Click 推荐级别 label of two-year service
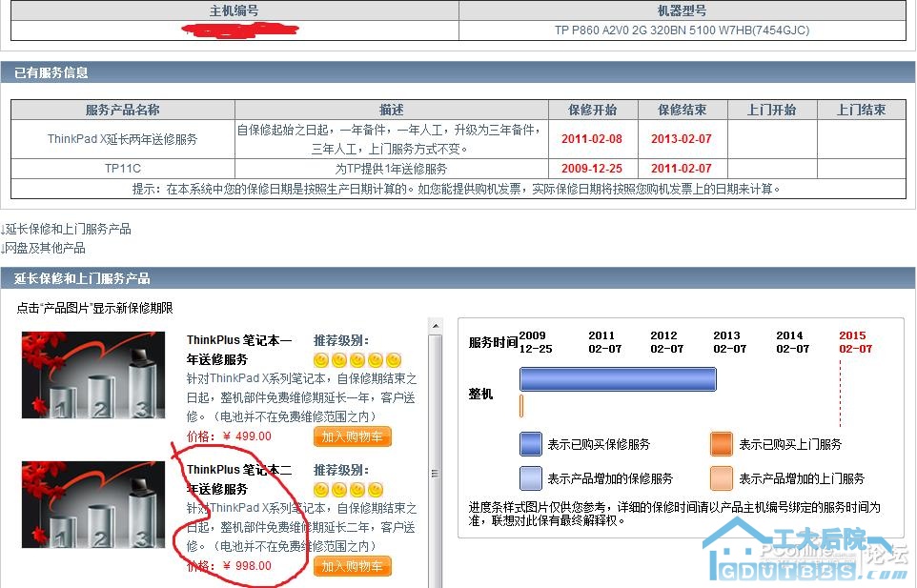 pos(341,470)
